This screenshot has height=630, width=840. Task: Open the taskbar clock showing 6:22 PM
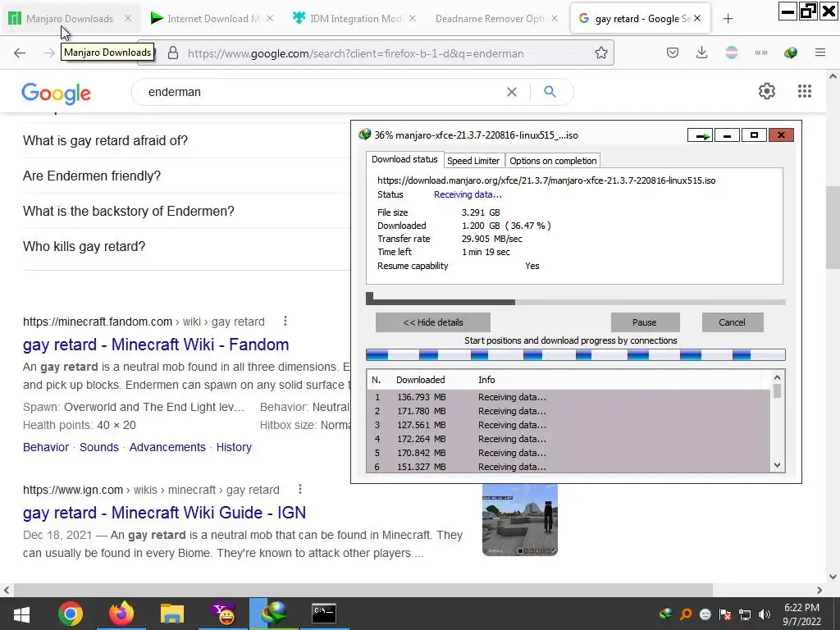pyautogui.click(x=801, y=614)
